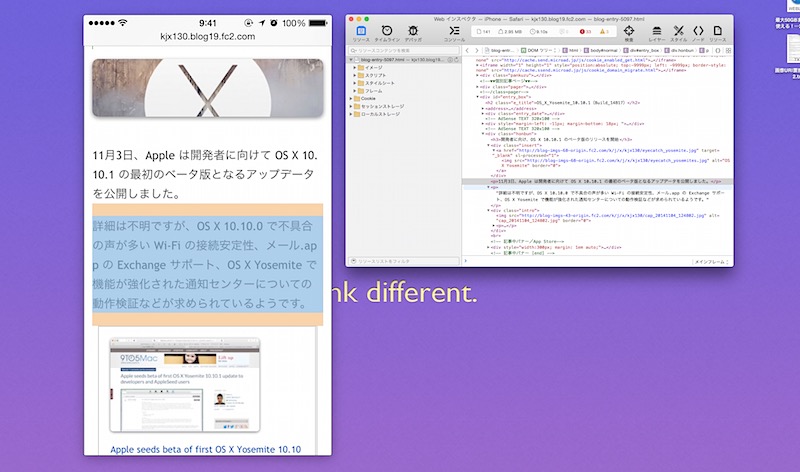Expand the スタイルシート folder
This screenshot has width=800, height=472.
click(x=355, y=83)
